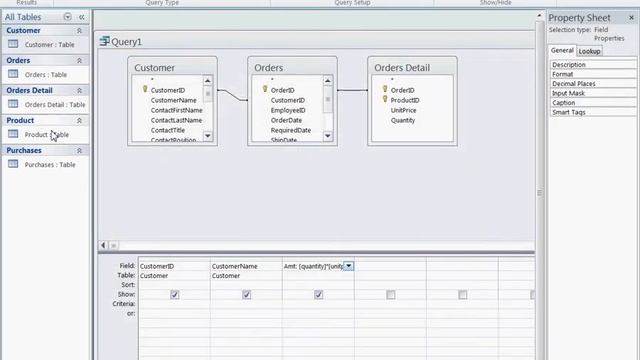Click Criteria cell under CustomerID column

pos(174,304)
